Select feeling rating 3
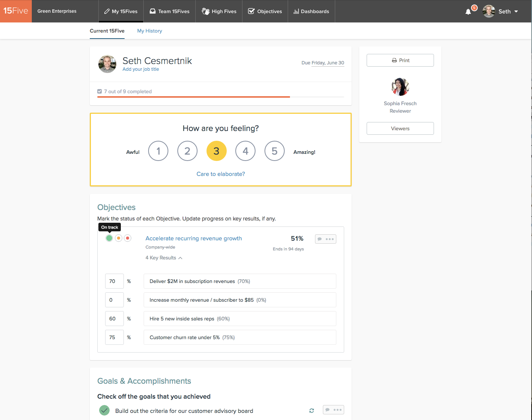The image size is (532, 420). coord(217,151)
